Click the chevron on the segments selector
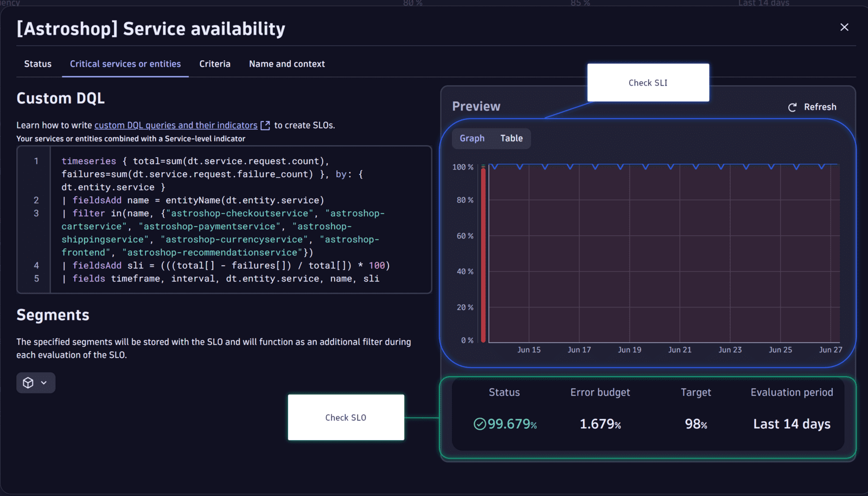The image size is (868, 496). (44, 383)
